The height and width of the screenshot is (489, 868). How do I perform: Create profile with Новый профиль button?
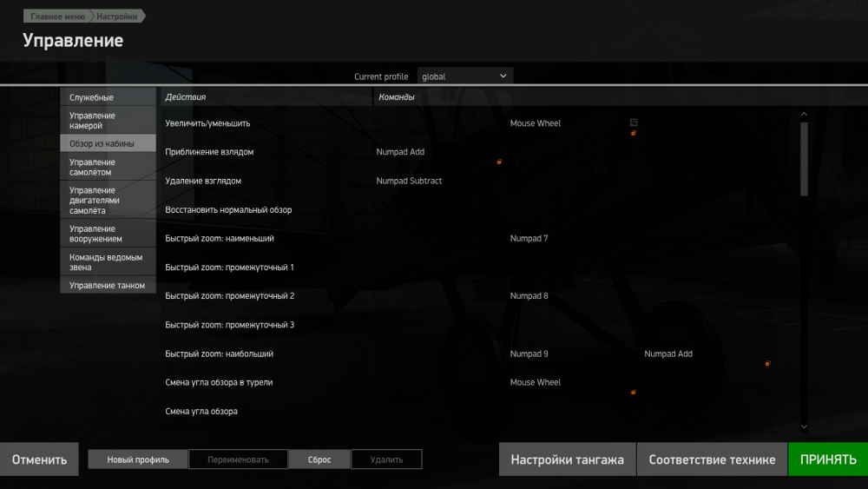click(138, 459)
